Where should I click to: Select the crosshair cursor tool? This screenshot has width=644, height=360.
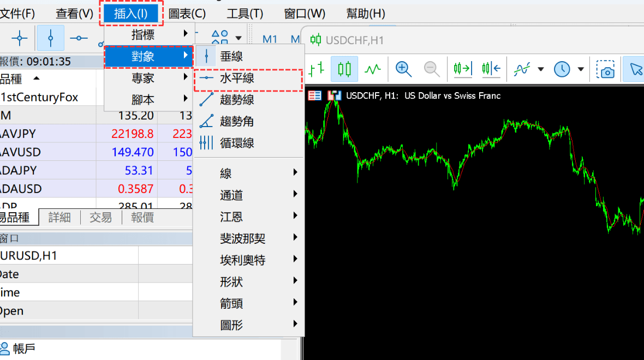pos(19,38)
